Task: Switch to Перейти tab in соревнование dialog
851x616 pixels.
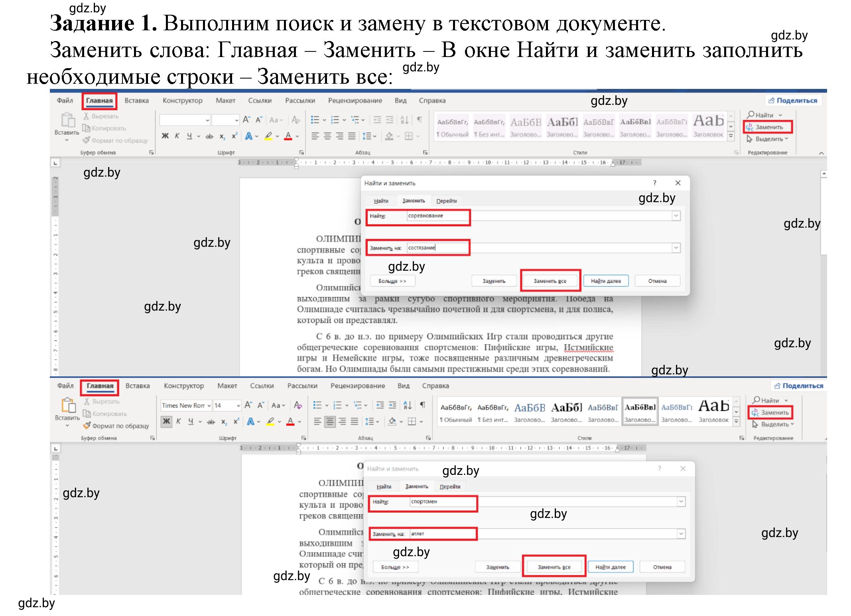Action: [446, 201]
